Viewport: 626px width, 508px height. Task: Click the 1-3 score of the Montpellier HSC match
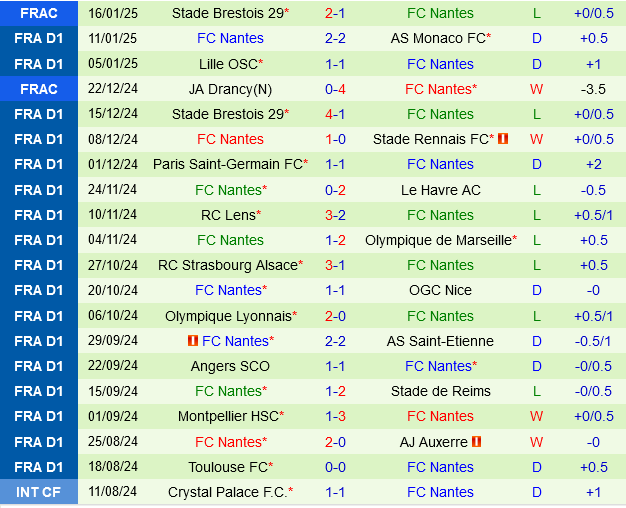(x=335, y=416)
